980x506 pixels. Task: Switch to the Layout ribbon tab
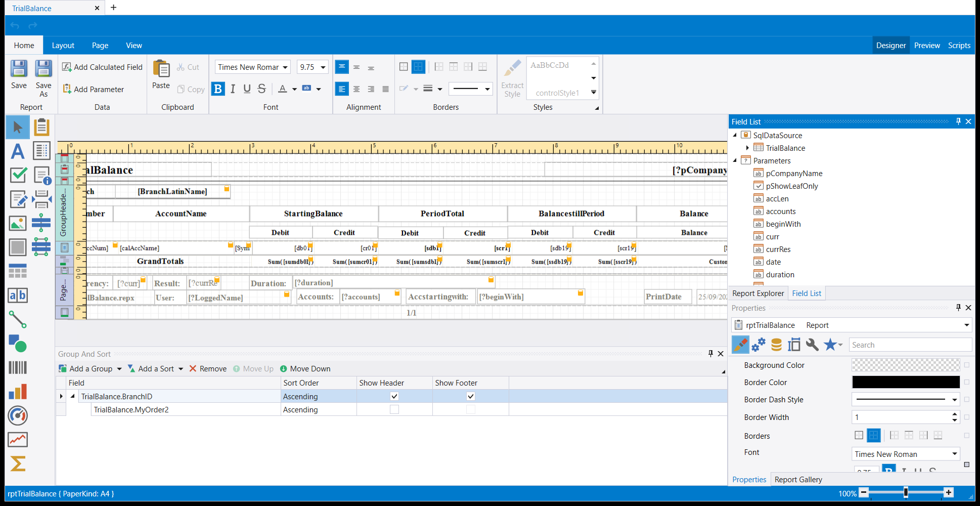click(x=63, y=46)
